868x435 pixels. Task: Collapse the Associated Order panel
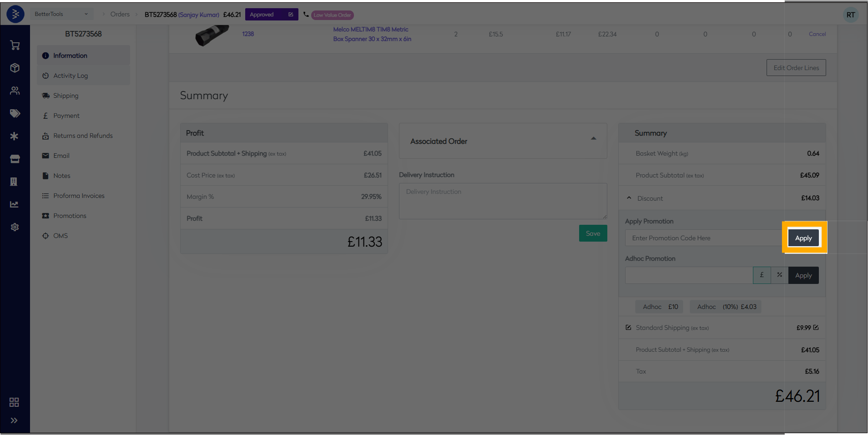pos(593,138)
